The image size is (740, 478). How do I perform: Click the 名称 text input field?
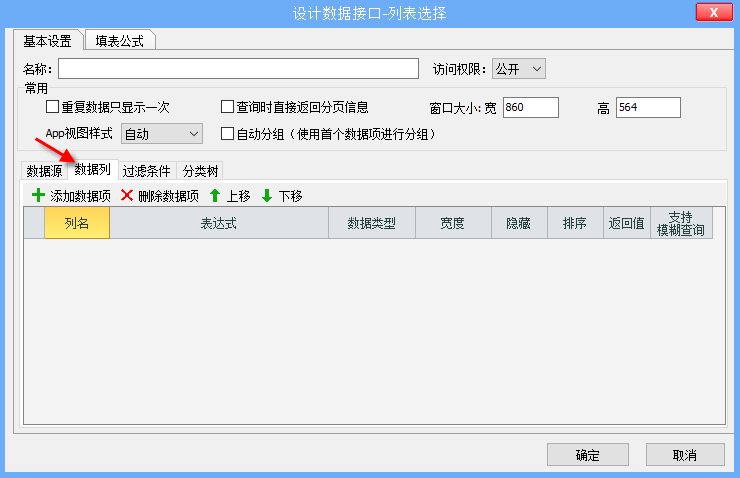click(x=238, y=69)
